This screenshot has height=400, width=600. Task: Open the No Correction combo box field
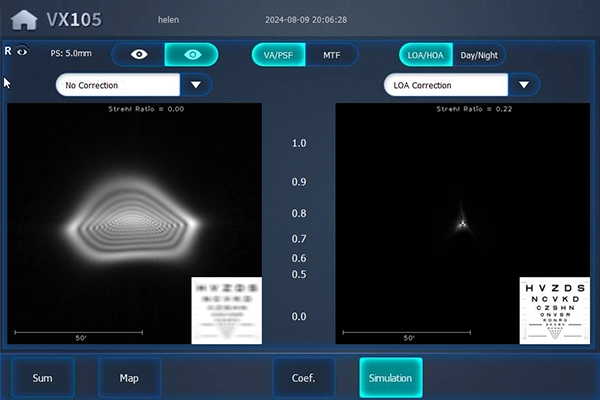(118, 85)
